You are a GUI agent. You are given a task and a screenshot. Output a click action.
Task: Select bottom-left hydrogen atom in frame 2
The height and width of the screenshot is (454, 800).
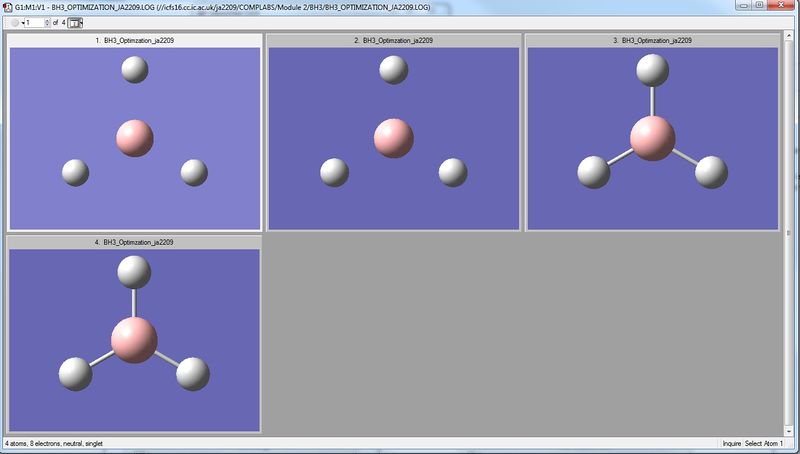[334, 172]
